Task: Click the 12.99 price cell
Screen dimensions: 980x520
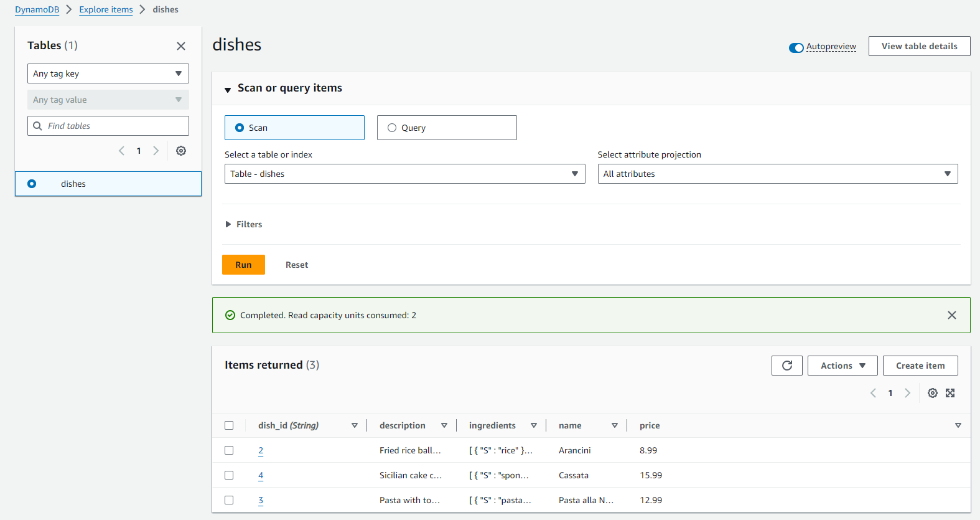Action: (651, 500)
